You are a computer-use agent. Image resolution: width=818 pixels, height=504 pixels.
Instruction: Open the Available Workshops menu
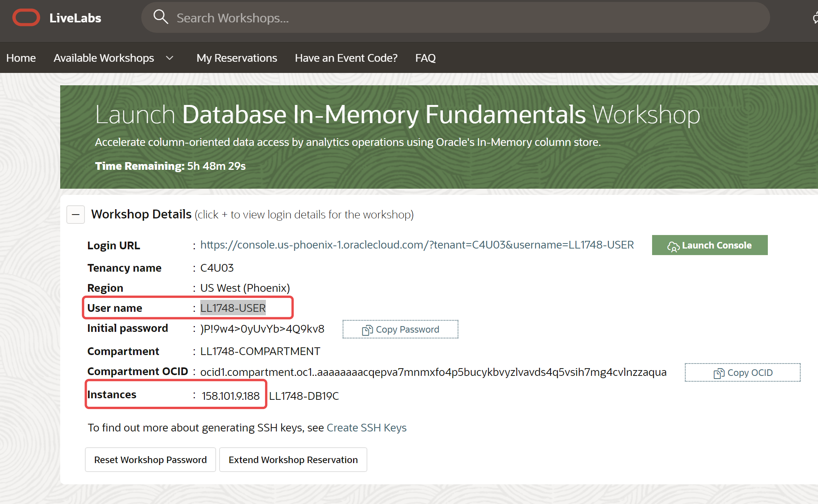click(104, 58)
